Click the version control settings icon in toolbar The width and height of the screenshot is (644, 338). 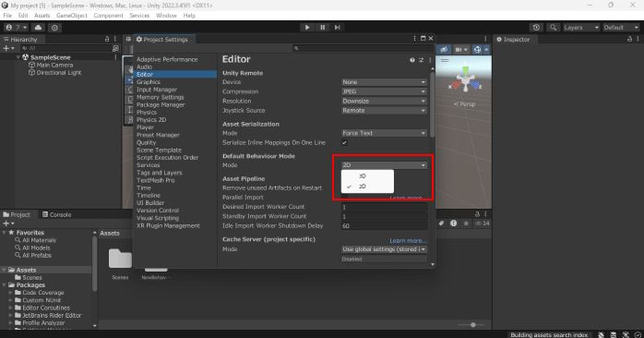(54, 28)
